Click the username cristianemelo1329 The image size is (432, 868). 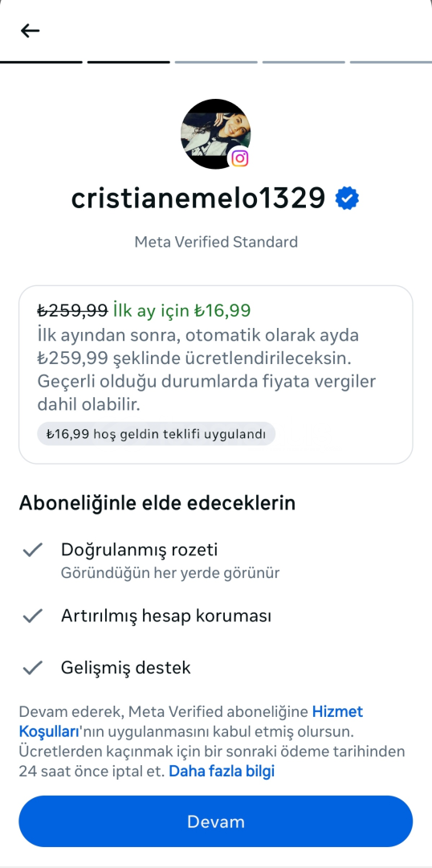click(198, 199)
